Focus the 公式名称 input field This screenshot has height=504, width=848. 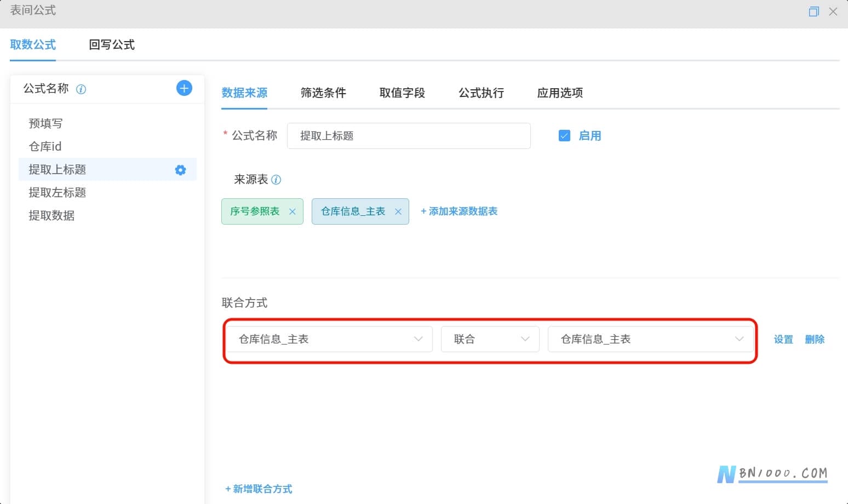(409, 136)
